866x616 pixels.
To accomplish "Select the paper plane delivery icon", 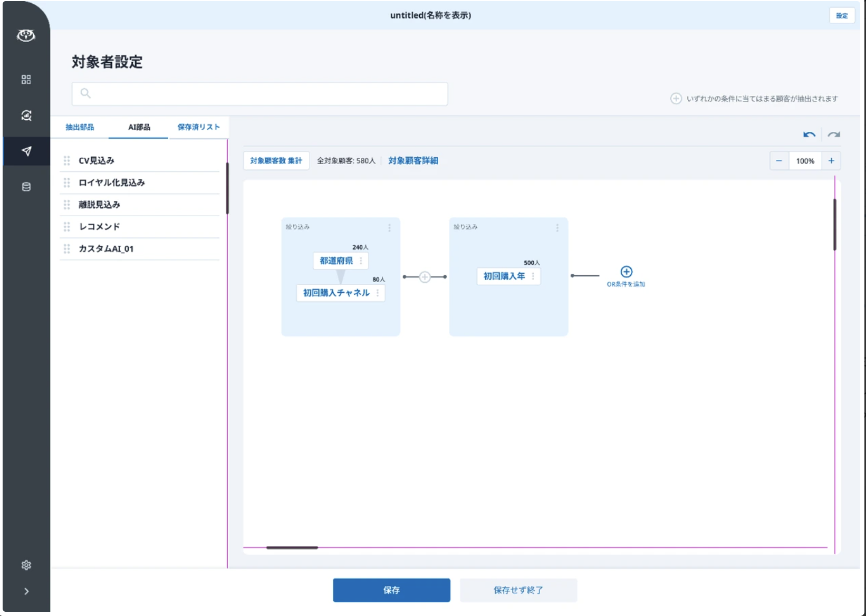I will [26, 151].
